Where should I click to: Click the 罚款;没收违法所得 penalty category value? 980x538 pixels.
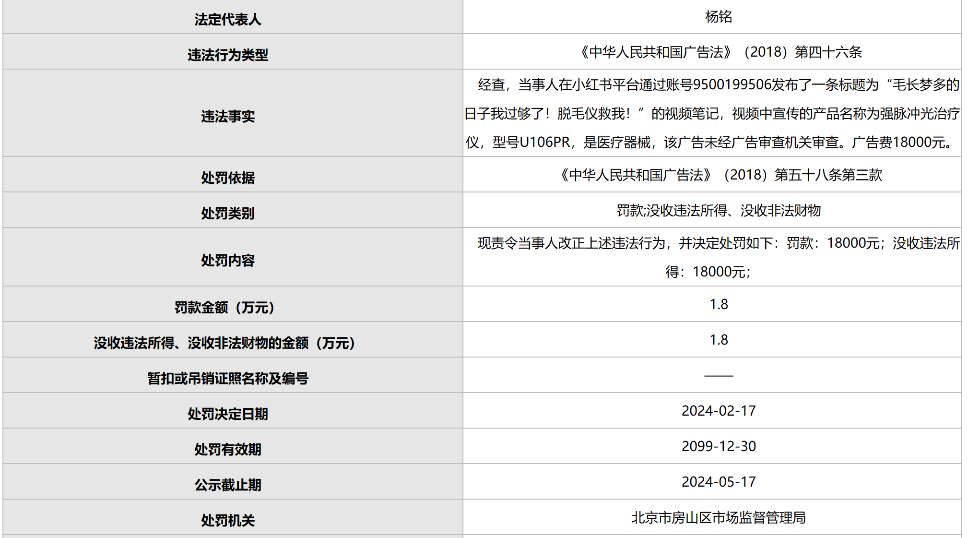point(718,211)
